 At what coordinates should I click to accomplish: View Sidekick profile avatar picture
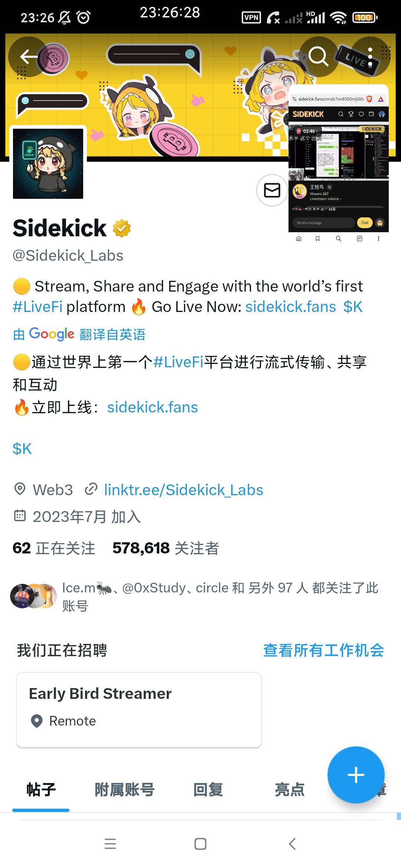point(48,164)
